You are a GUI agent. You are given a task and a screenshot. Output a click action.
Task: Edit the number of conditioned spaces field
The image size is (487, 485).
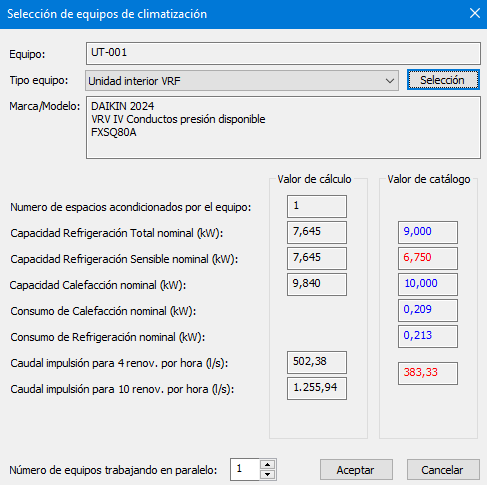317,206
